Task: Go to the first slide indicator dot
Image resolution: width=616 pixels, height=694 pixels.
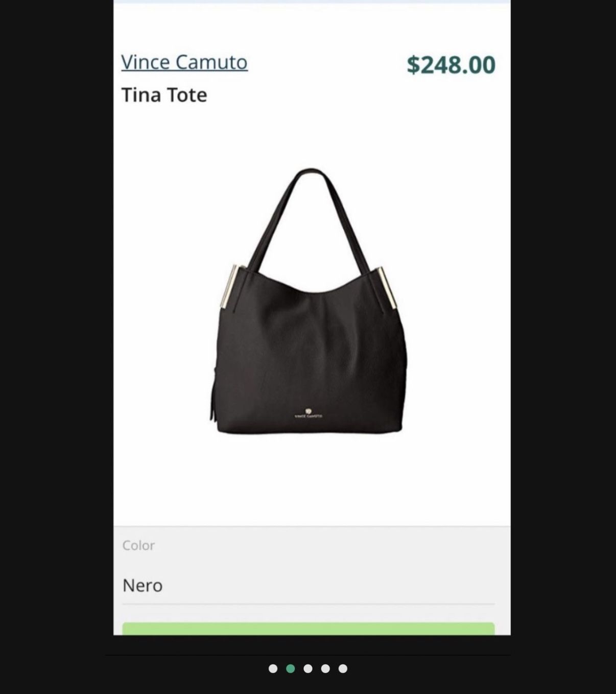Action: (x=273, y=668)
